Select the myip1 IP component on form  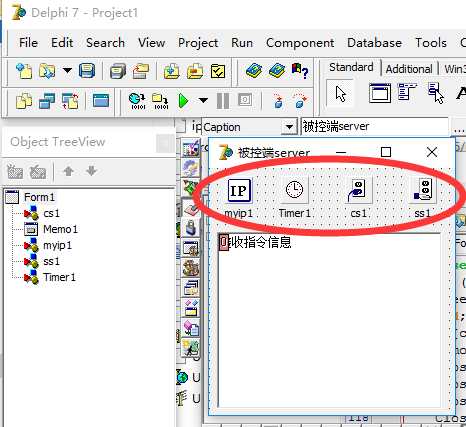239,190
